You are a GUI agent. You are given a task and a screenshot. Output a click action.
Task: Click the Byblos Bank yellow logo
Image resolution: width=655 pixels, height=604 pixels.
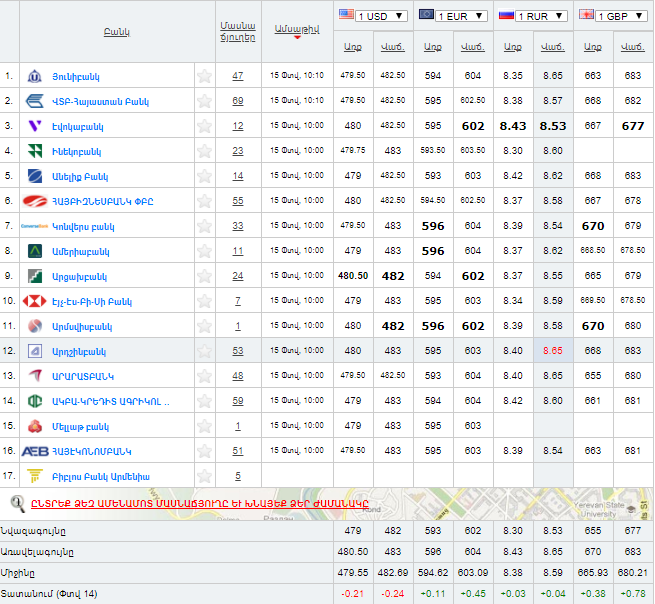point(35,476)
